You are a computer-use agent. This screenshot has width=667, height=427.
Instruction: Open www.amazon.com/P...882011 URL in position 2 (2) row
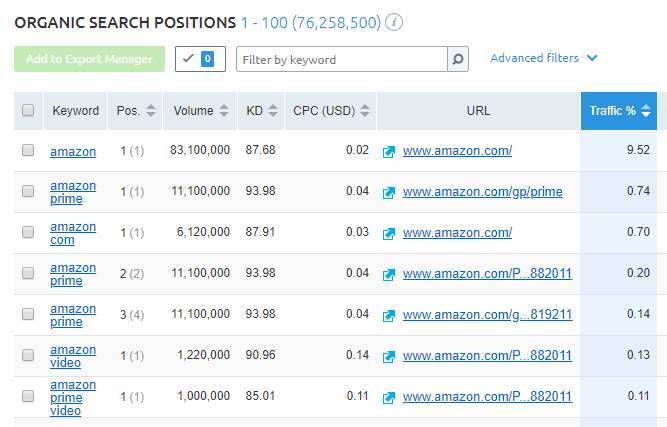pos(487,273)
